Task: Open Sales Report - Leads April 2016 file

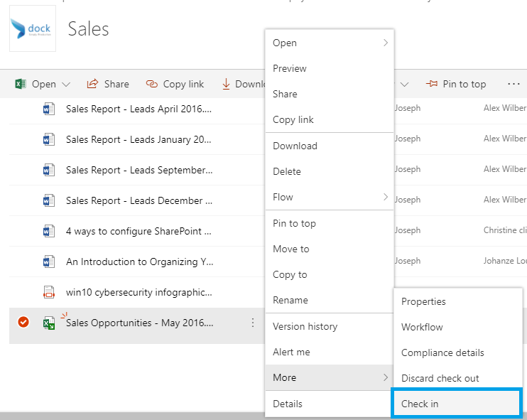Action: tap(138, 109)
